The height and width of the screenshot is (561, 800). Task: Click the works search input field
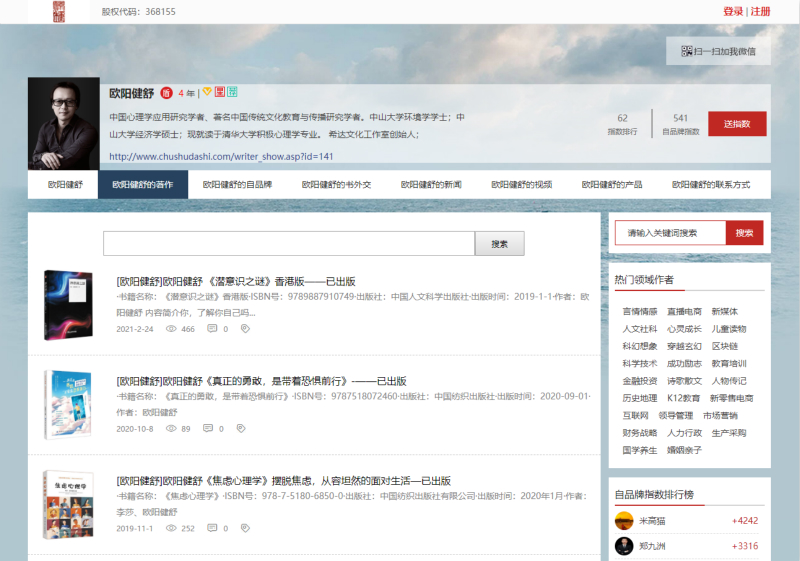tap(288, 244)
